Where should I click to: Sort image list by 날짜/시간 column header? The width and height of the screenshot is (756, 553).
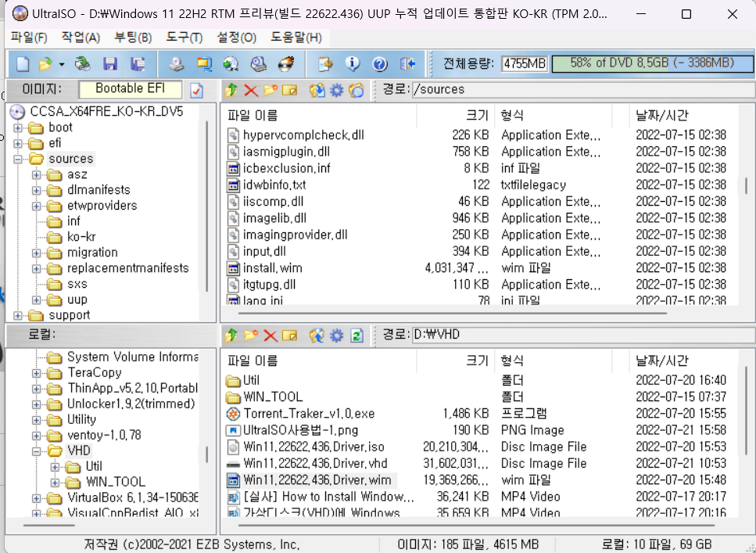pyautogui.click(x=684, y=116)
